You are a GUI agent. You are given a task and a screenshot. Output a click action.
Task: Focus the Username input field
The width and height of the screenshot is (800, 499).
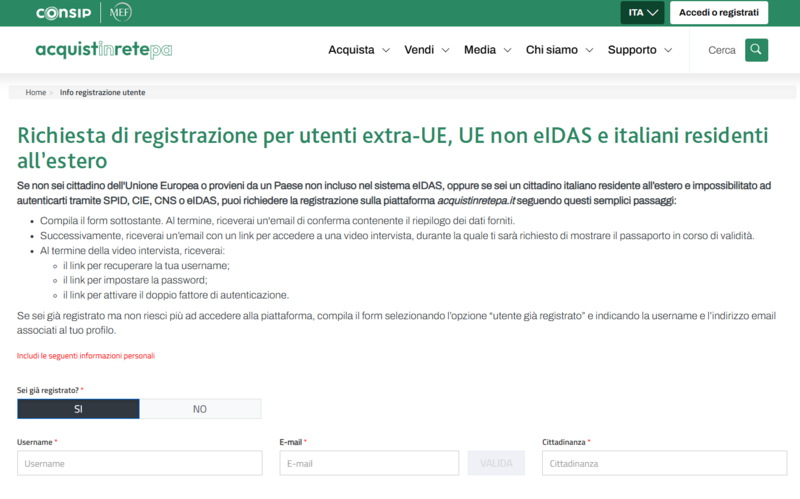click(140, 463)
